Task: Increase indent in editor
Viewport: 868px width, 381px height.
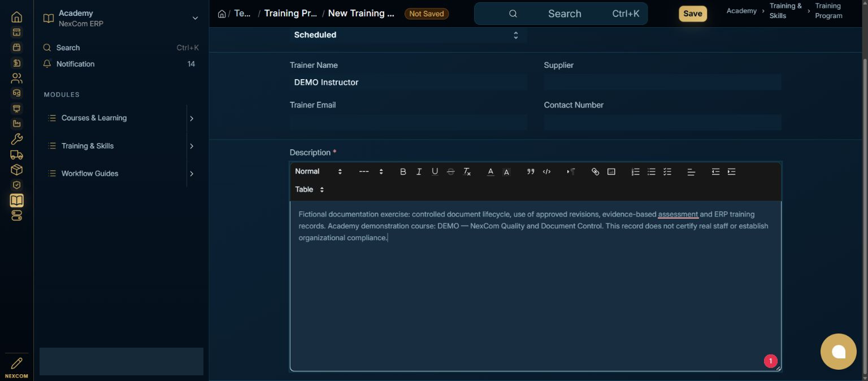Action: pyautogui.click(x=731, y=172)
